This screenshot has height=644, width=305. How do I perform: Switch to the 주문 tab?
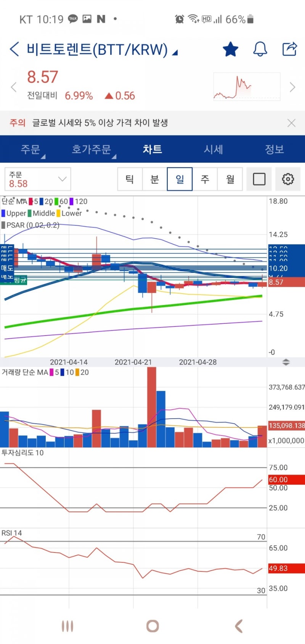pos(30,149)
